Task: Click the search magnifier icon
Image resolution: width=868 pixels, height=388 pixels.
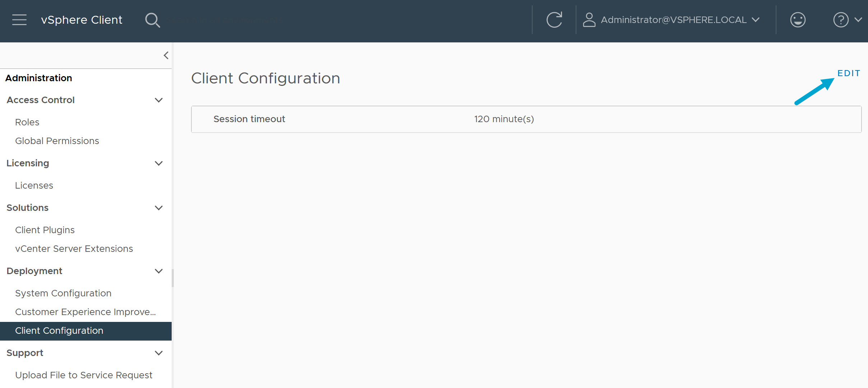Action: click(x=153, y=20)
